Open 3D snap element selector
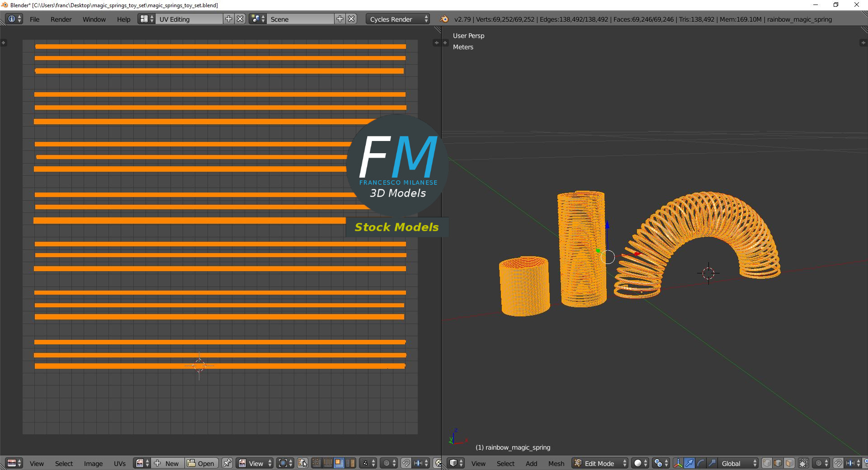This screenshot has height=470, width=868. pyautogui.click(x=853, y=463)
